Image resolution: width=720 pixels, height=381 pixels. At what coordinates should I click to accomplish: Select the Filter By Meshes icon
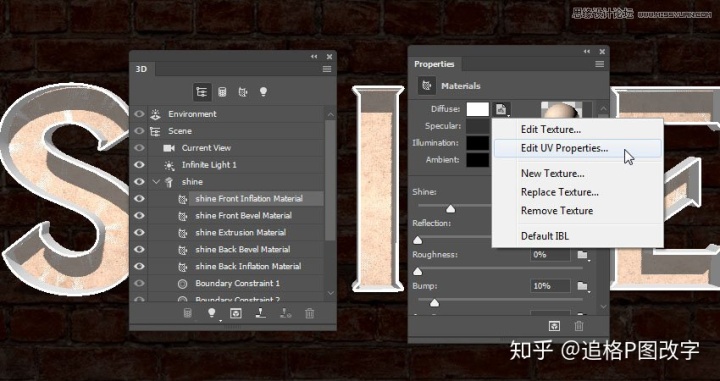pos(222,92)
